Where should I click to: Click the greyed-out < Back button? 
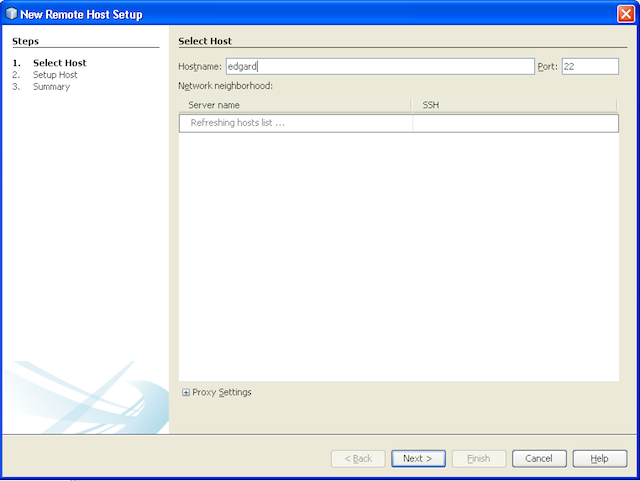(x=358, y=458)
